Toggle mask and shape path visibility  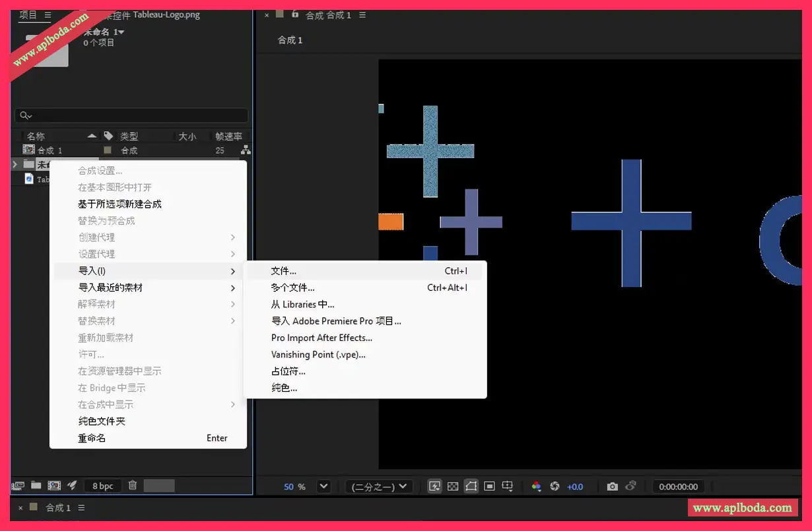pos(471,486)
